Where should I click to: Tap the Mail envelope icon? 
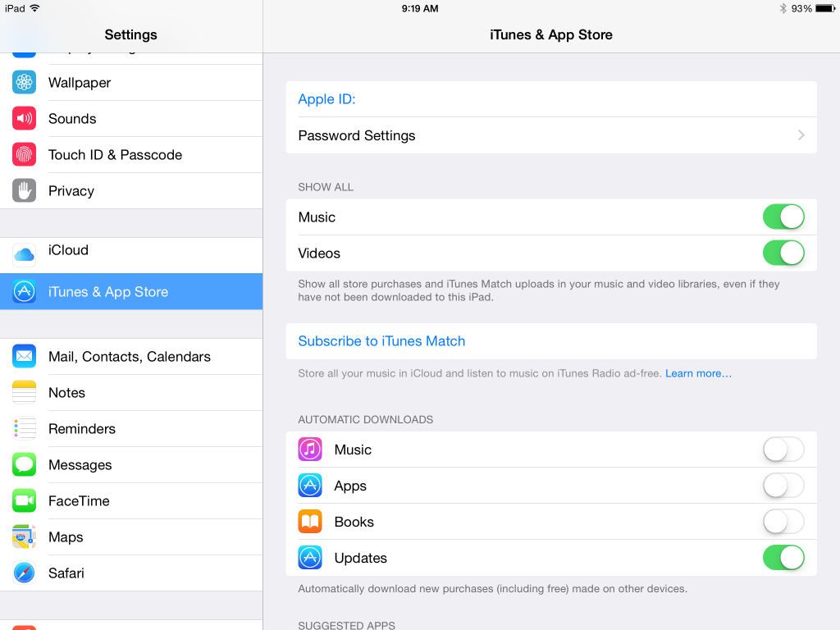pyautogui.click(x=24, y=356)
